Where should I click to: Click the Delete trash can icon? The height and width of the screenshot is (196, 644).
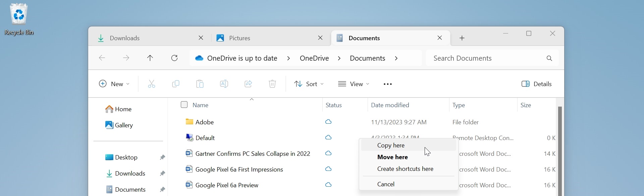[x=272, y=84]
